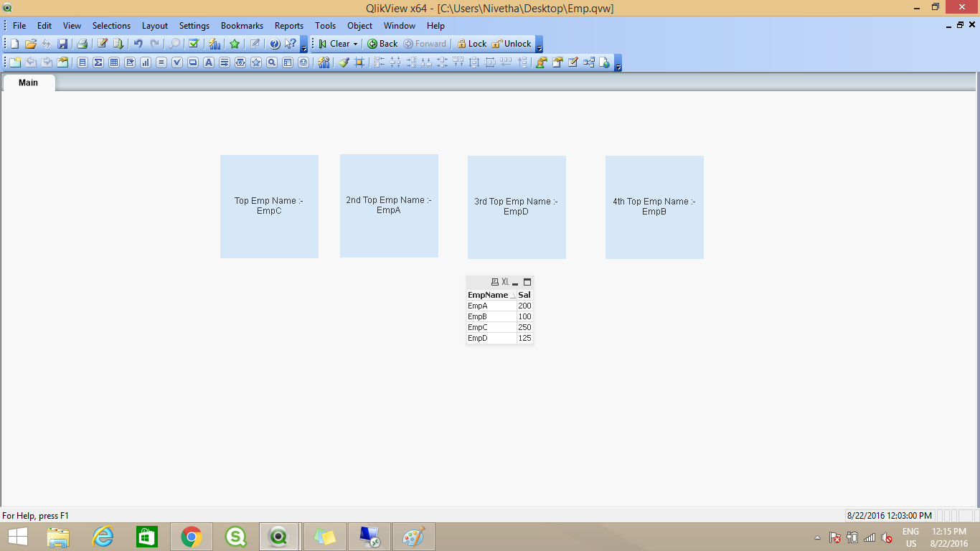Open the Quick Chart wizard icon
980x551 pixels.
[x=215, y=44]
